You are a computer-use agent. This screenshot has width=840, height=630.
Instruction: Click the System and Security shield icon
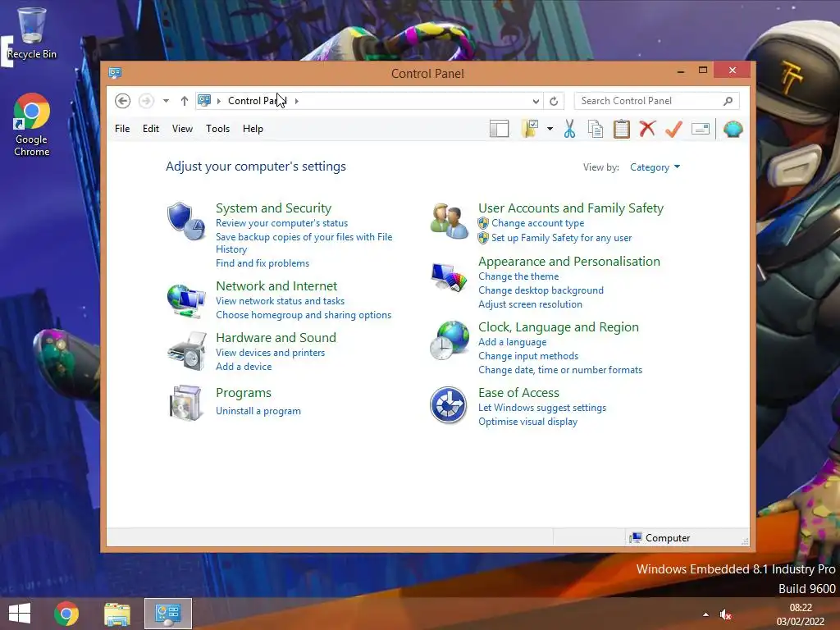tap(185, 221)
